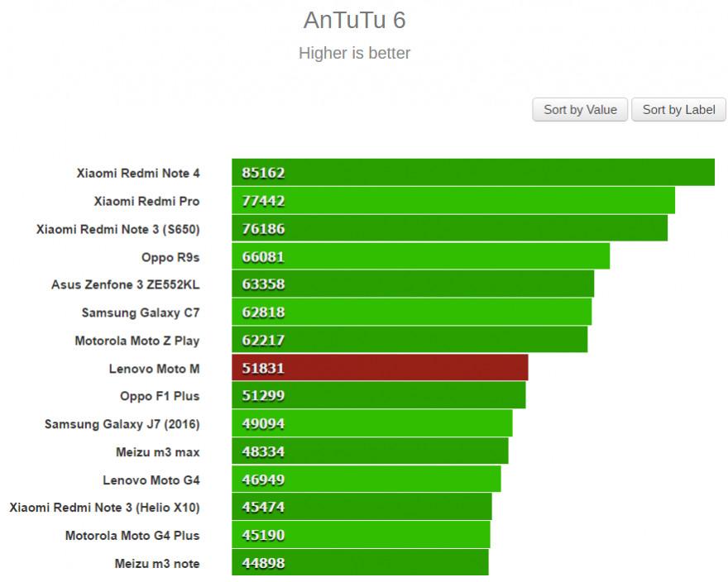Select the Meizu m3 note label
Screen dimensions: 728x582
(157, 564)
